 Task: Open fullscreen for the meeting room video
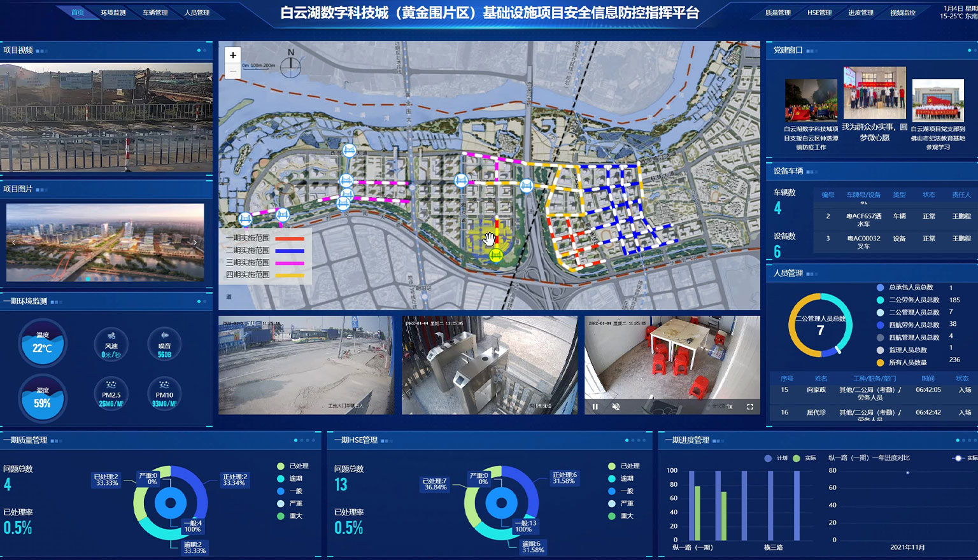[750, 407]
